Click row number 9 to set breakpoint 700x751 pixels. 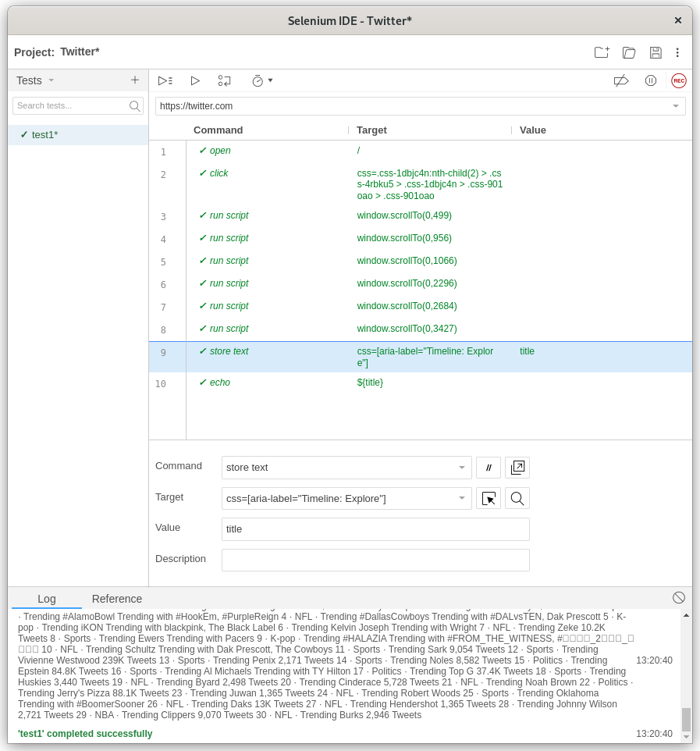click(x=163, y=353)
